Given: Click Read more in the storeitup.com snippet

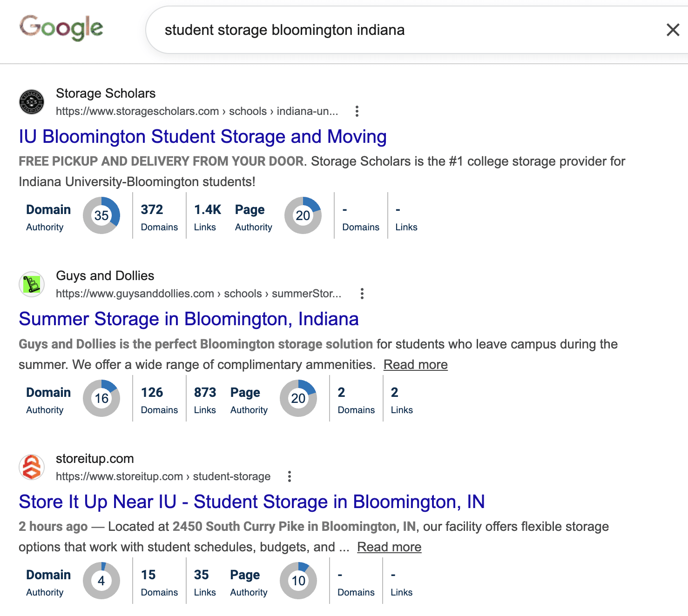Looking at the screenshot, I should [x=389, y=547].
